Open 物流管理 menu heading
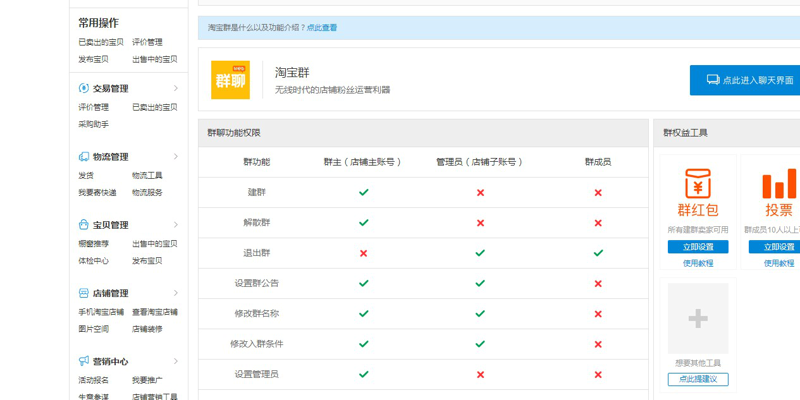The width and height of the screenshot is (800, 400). [x=110, y=157]
